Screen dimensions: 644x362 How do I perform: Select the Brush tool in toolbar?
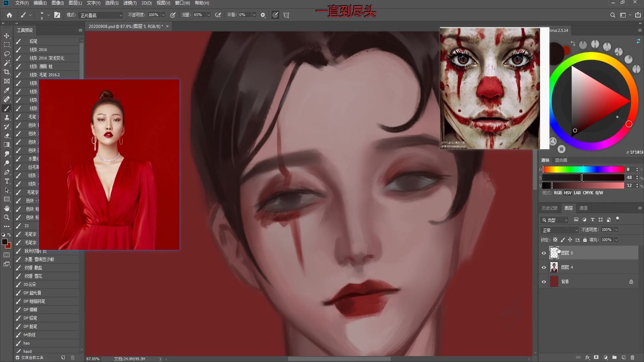[x=7, y=108]
